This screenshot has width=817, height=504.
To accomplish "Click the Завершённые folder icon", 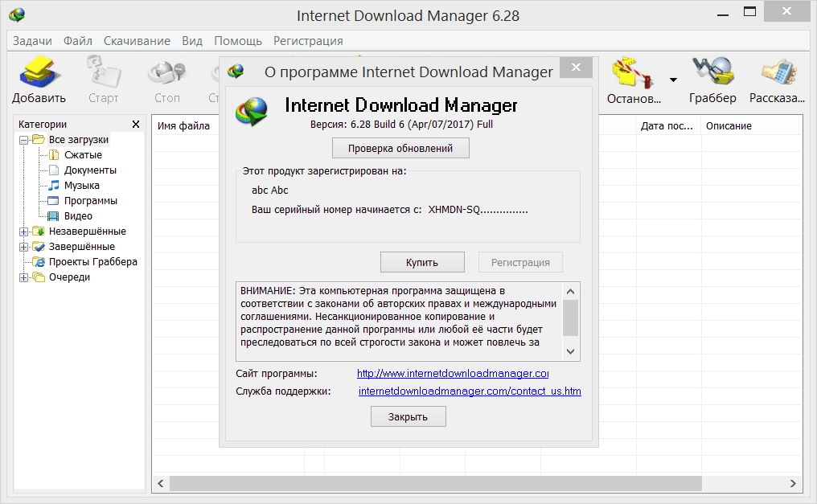I will pos(39,246).
